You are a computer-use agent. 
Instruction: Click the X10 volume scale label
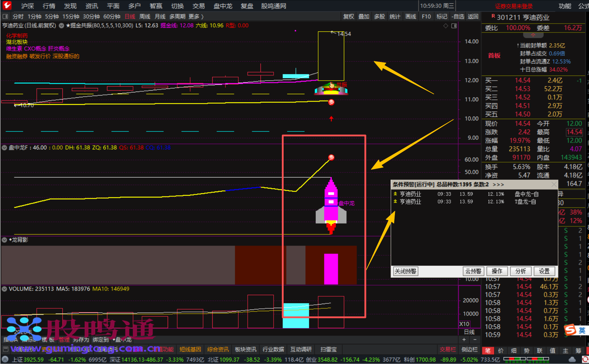(464, 324)
